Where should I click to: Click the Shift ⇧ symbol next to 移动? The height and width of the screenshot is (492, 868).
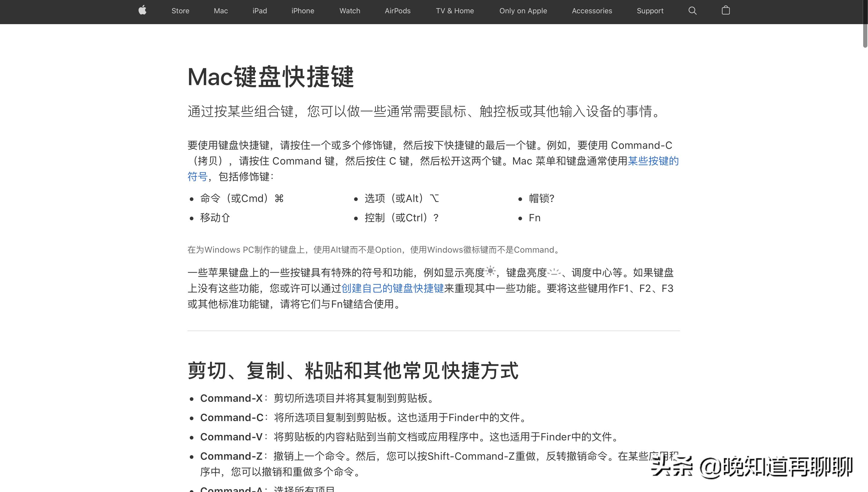226,218
